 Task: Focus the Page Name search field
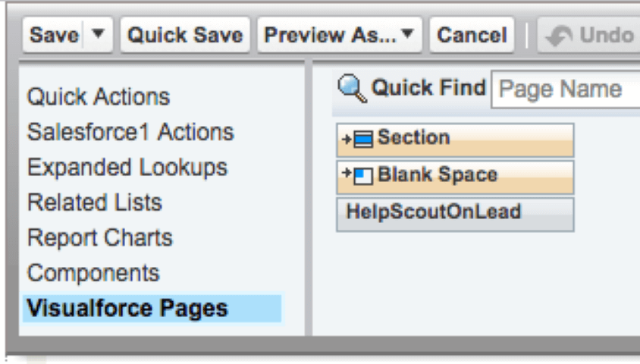pyautogui.click(x=565, y=89)
